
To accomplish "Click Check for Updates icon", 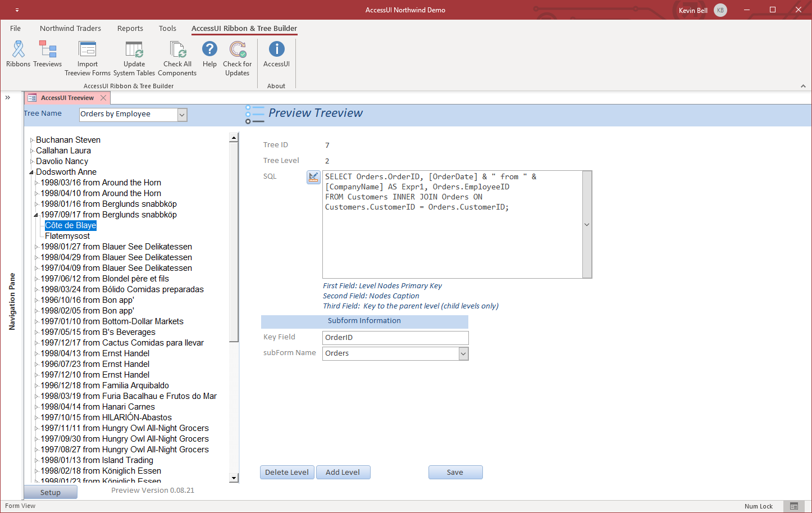I will pyautogui.click(x=238, y=58).
